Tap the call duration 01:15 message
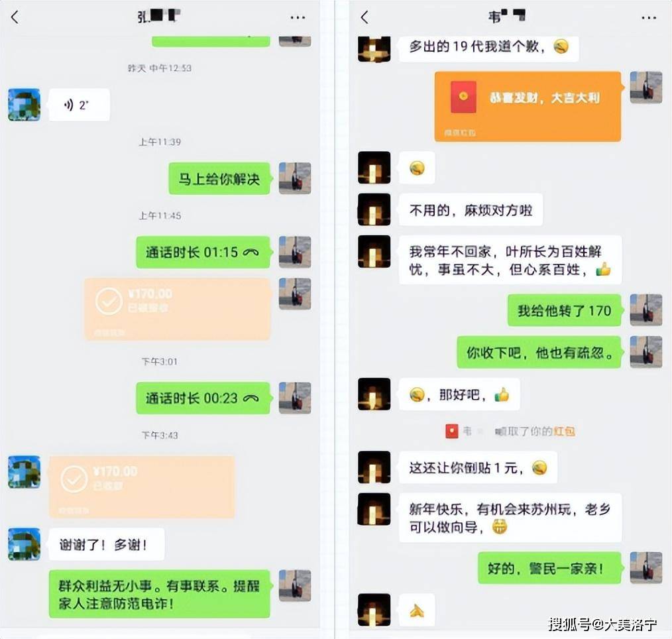672x639 pixels. [203, 252]
